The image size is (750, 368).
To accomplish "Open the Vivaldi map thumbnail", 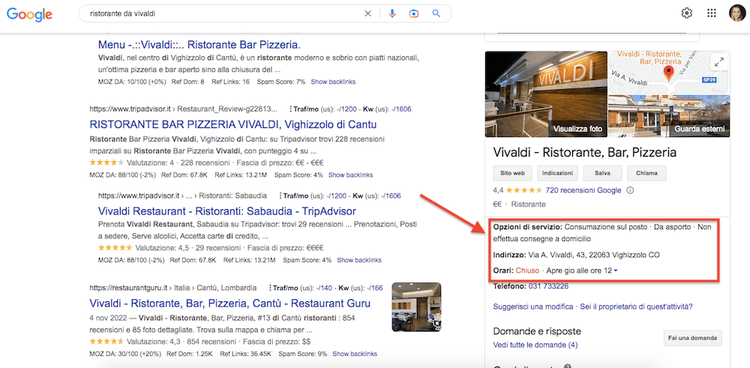I will 669,72.
